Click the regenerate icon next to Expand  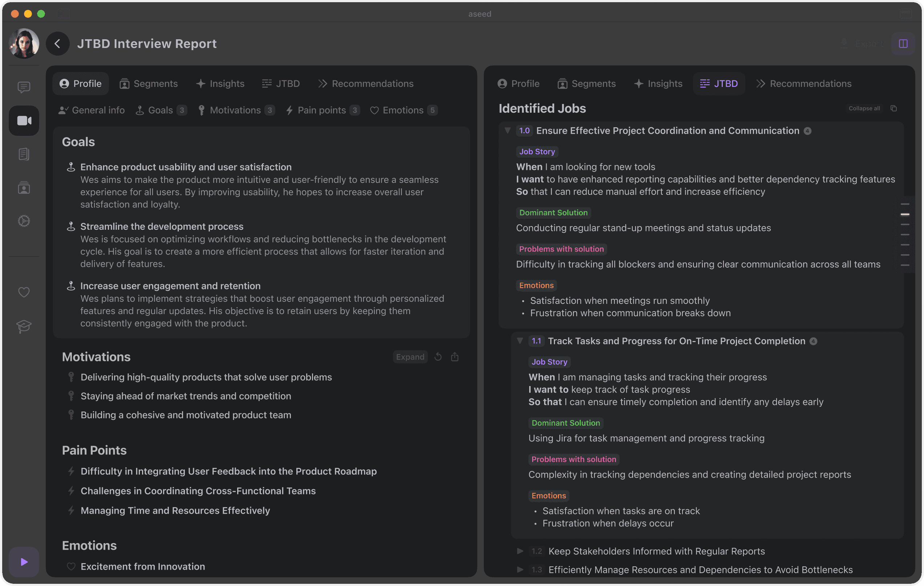point(438,357)
